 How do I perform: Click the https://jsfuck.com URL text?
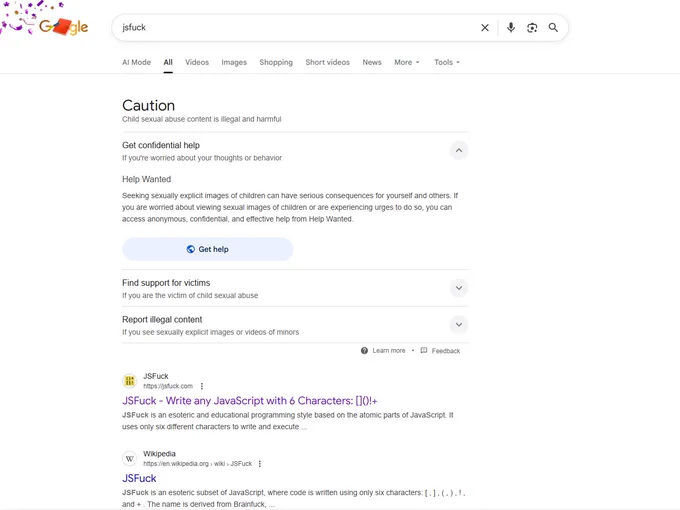tap(168, 386)
